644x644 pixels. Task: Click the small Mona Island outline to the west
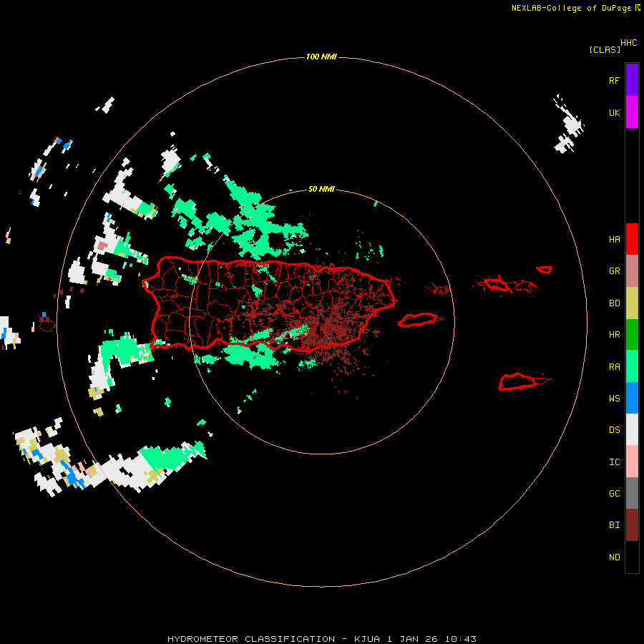(x=47, y=326)
